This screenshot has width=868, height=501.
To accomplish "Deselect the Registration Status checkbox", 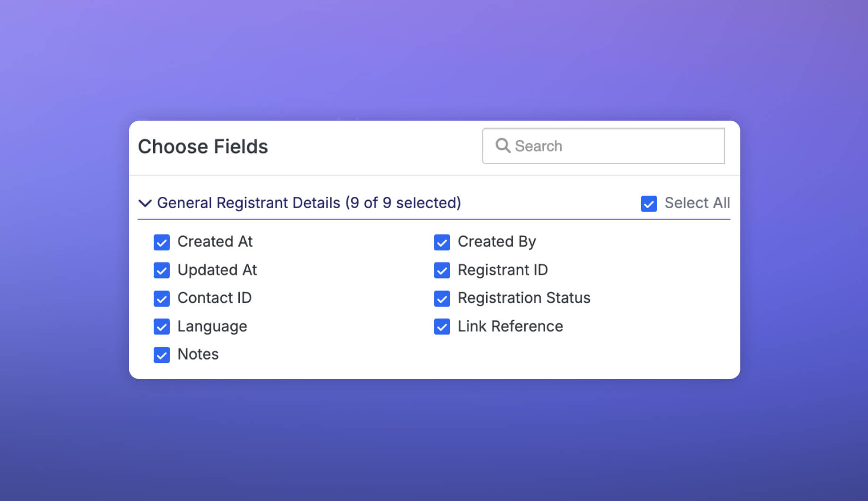I will pos(442,299).
